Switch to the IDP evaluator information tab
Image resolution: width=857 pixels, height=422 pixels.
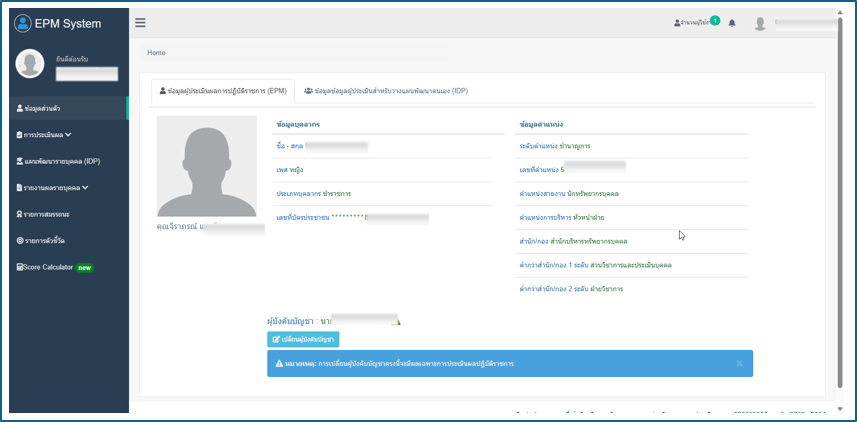click(x=386, y=91)
